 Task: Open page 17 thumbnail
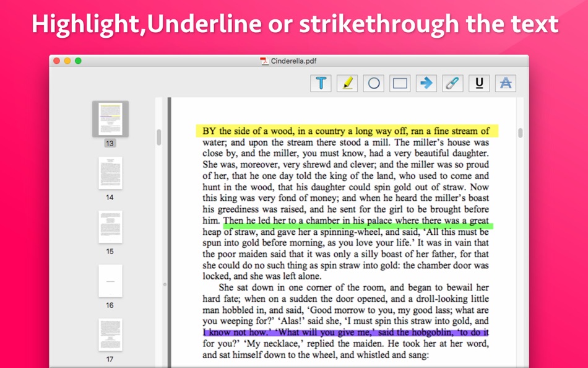tap(110, 335)
